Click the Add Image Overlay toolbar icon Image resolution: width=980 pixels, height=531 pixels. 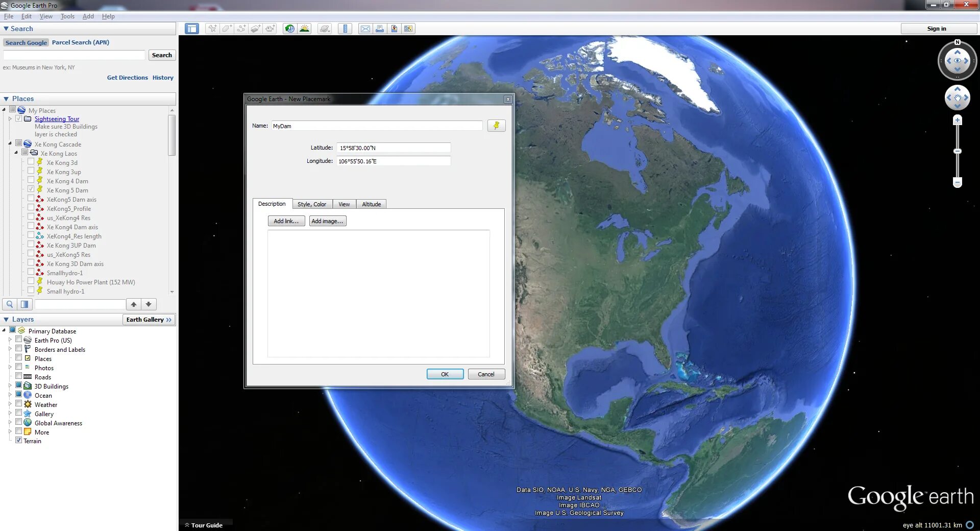pos(255,29)
